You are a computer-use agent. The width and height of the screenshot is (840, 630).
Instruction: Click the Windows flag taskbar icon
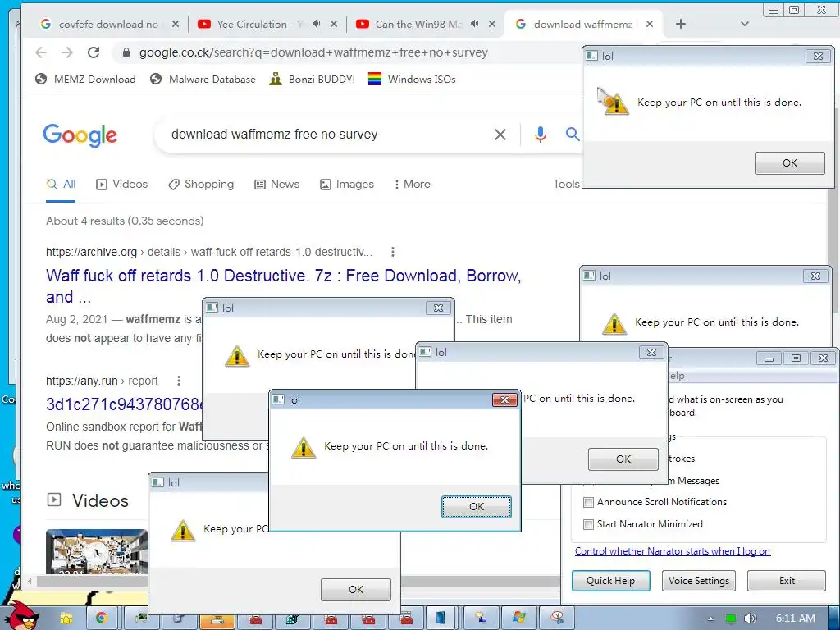click(518, 619)
